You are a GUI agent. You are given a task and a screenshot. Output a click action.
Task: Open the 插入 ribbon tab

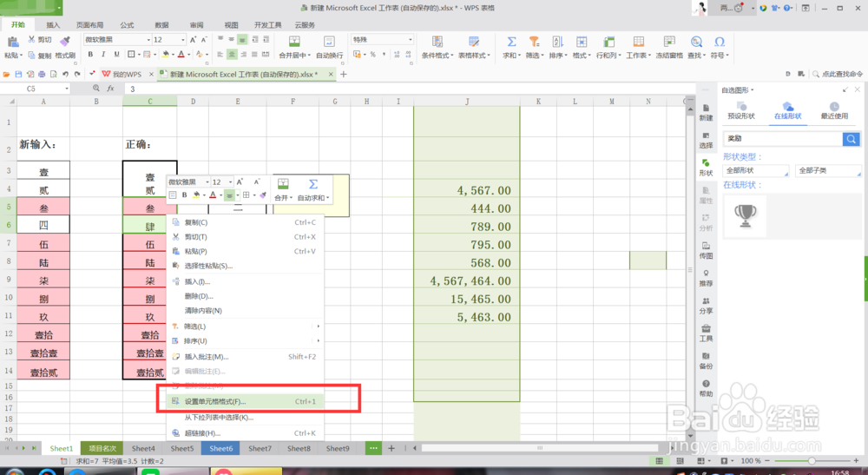click(53, 25)
